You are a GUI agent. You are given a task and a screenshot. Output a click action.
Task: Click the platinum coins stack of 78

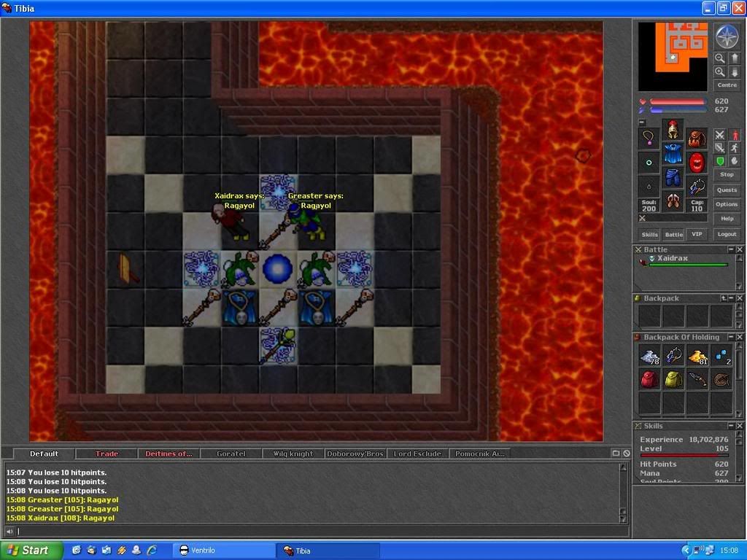649,356
